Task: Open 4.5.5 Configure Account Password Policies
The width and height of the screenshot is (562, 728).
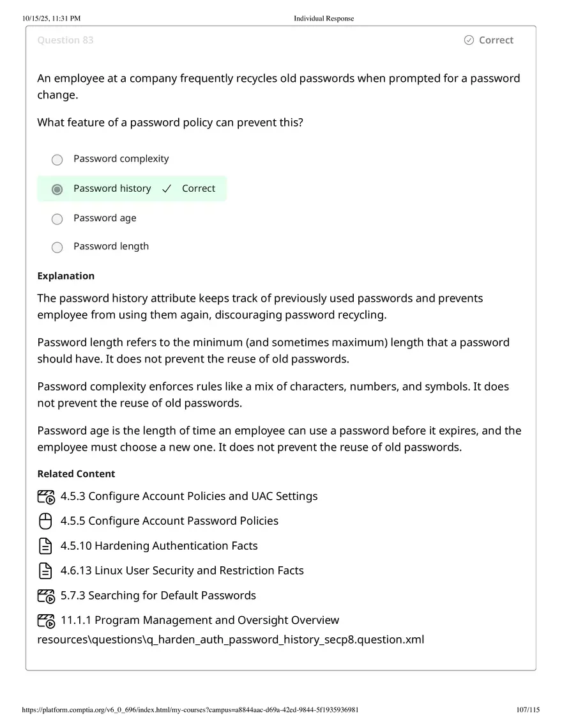Action: pos(169,520)
